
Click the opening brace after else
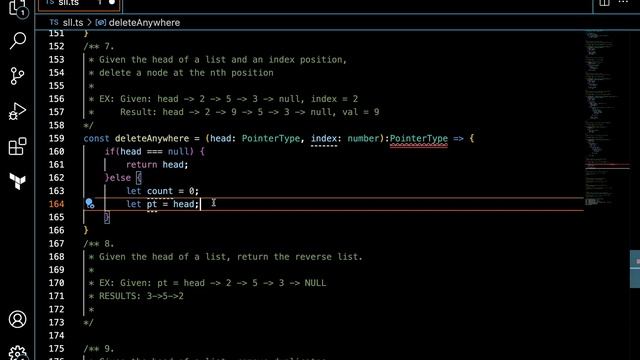click(139, 178)
